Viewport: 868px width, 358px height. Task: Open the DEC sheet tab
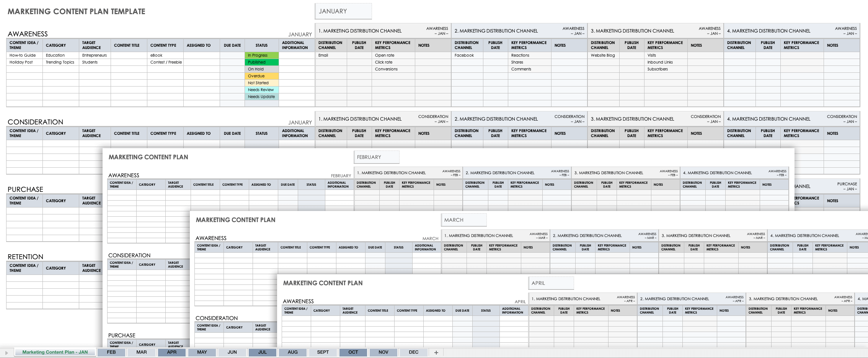pos(414,352)
